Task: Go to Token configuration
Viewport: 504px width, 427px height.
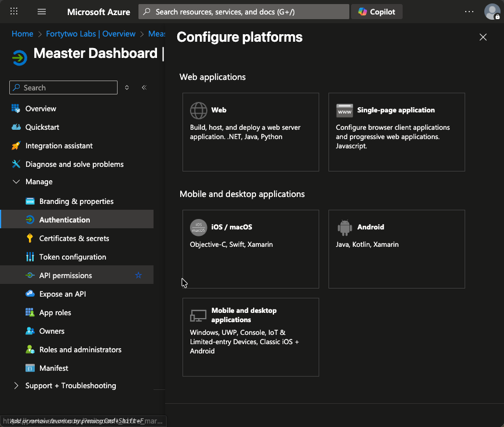Action: (72, 257)
